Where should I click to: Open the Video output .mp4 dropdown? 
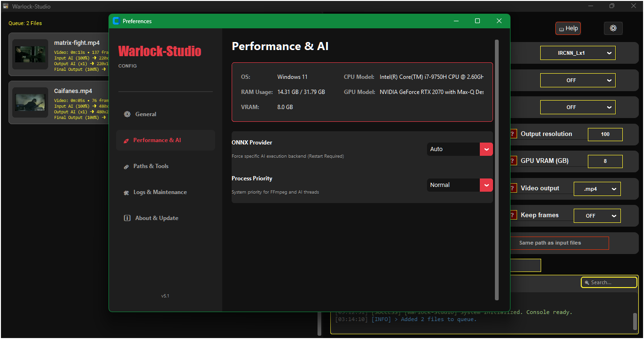(x=597, y=189)
